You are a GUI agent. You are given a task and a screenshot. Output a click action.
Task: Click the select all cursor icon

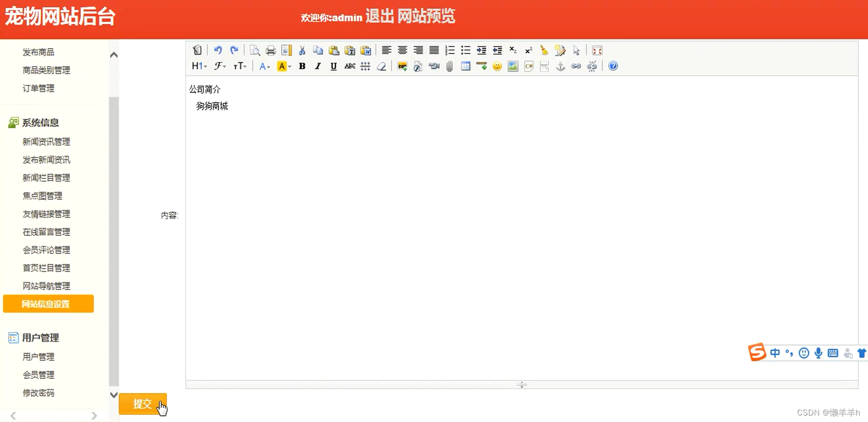point(577,50)
